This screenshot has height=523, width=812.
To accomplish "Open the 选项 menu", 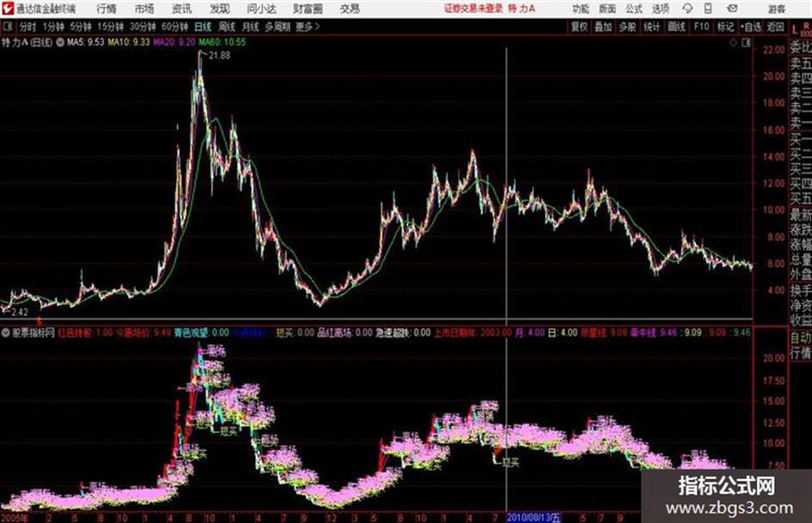I will pos(660,9).
